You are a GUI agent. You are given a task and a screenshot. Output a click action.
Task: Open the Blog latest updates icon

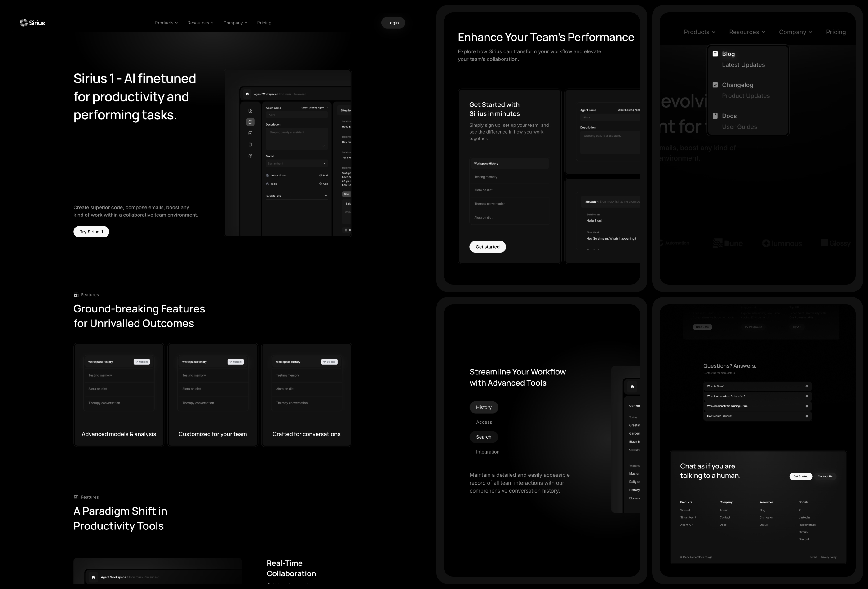[715, 54]
